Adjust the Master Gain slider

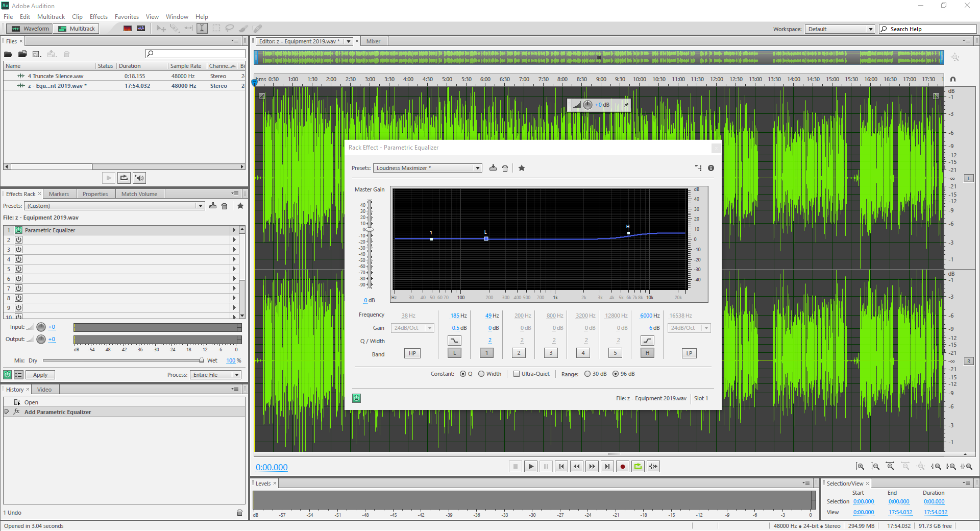(370, 230)
